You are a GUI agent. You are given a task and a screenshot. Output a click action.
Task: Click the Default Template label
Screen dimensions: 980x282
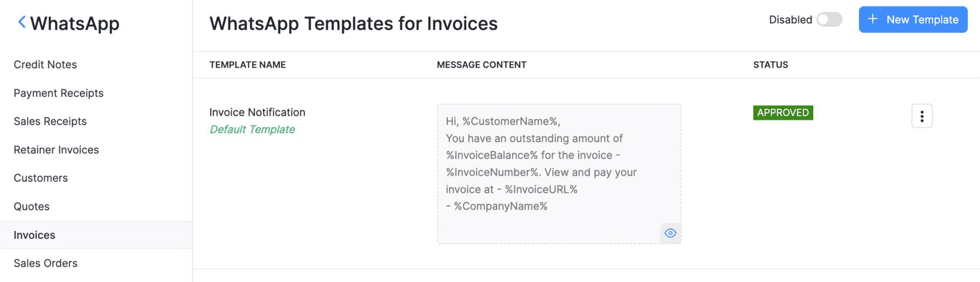pyautogui.click(x=252, y=129)
